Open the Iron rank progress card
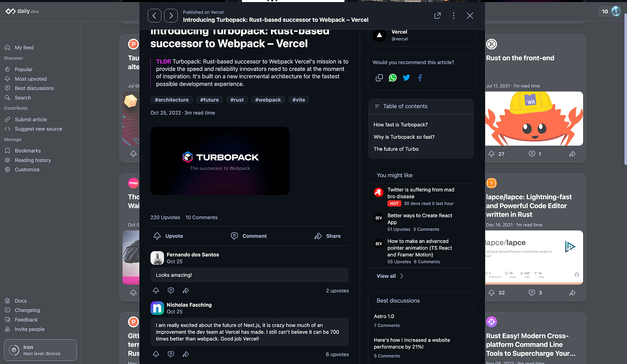627x364 pixels. 40,350
